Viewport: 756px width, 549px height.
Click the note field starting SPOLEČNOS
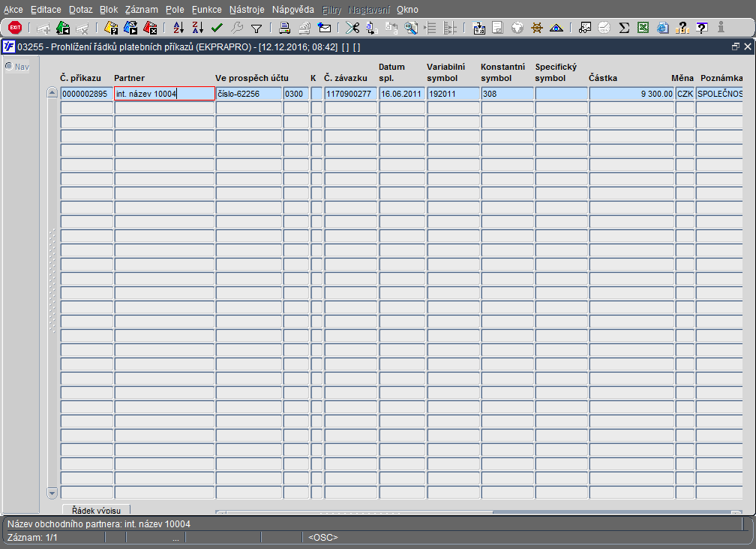(x=719, y=94)
